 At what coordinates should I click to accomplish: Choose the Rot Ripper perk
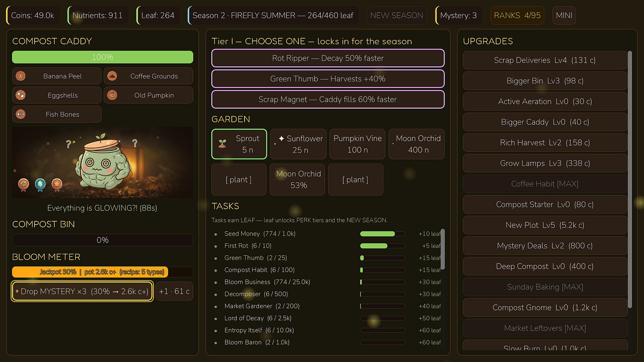click(x=328, y=58)
